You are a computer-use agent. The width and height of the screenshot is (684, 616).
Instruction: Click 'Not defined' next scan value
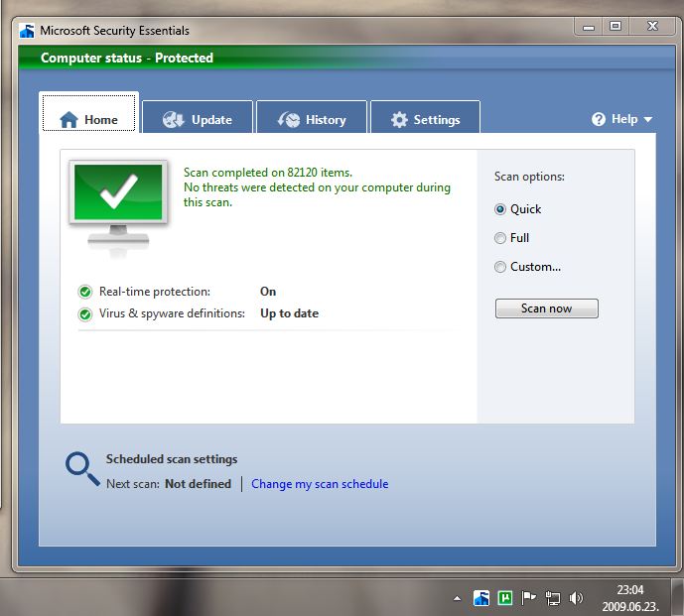coord(198,484)
